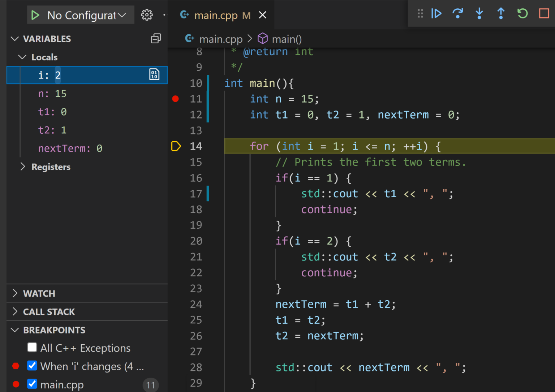Collapse all variables using the collapse icon
The height and width of the screenshot is (392, 555).
(156, 39)
